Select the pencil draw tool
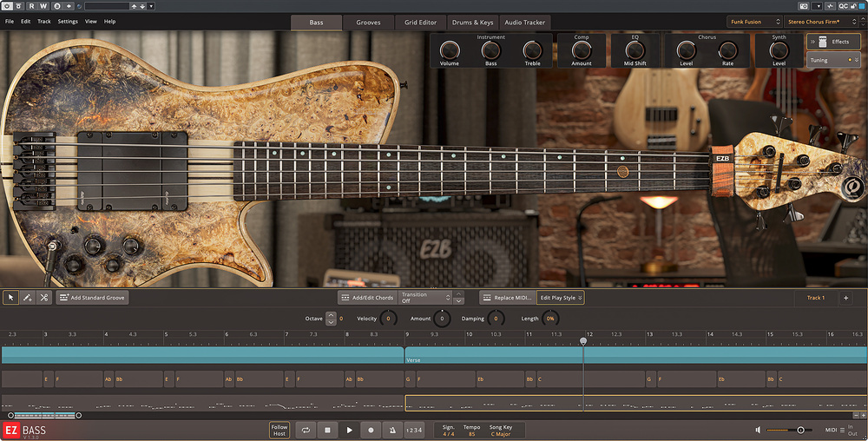Viewport: 868px width, 441px height. click(28, 298)
